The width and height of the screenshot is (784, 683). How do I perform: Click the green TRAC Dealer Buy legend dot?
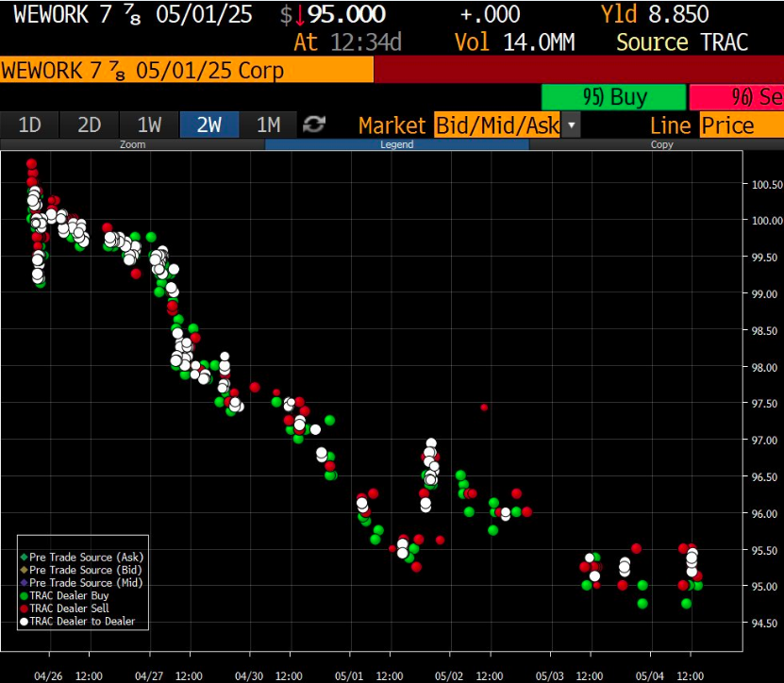pyautogui.click(x=24, y=596)
